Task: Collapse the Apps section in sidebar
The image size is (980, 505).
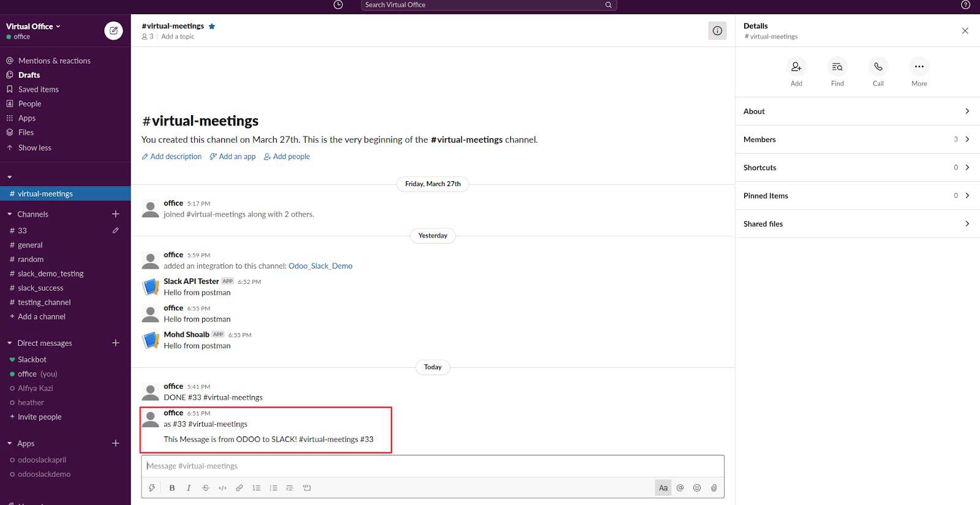Action: pos(9,444)
